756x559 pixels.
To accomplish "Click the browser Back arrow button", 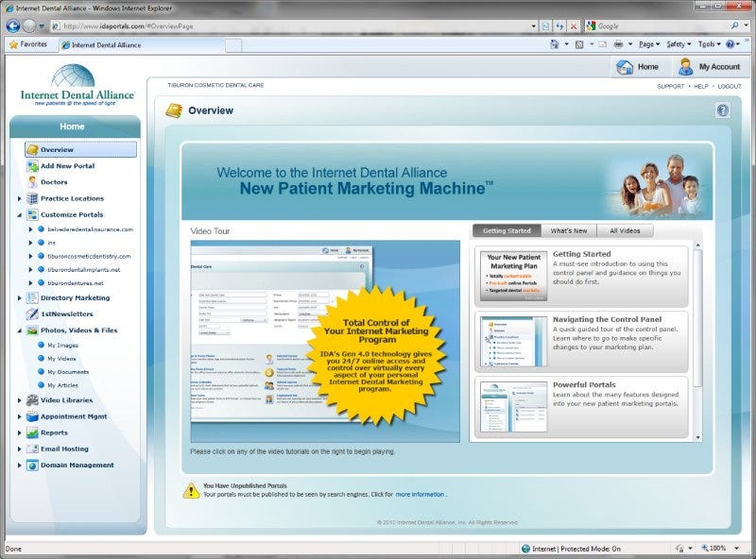I will pyautogui.click(x=13, y=26).
